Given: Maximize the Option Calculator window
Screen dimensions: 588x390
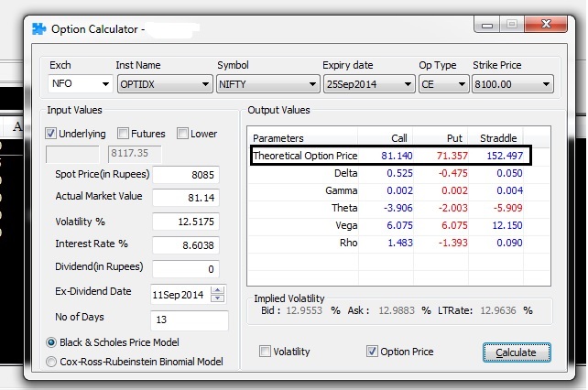Looking at the screenshot, I should click(512, 25).
